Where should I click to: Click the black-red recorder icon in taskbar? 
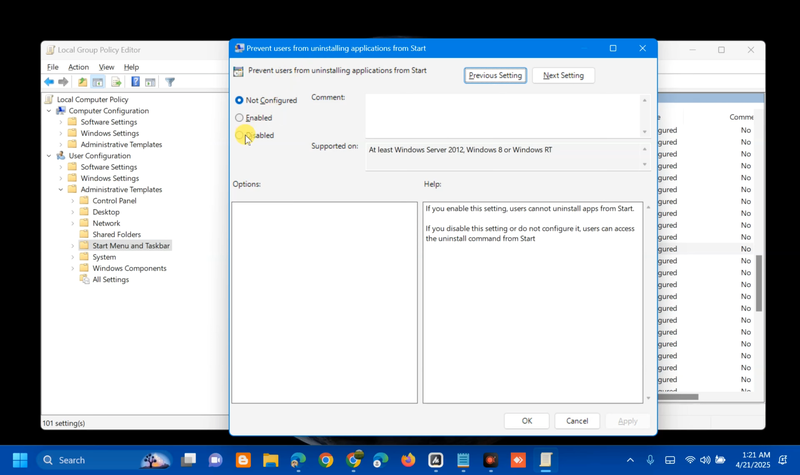click(x=491, y=460)
